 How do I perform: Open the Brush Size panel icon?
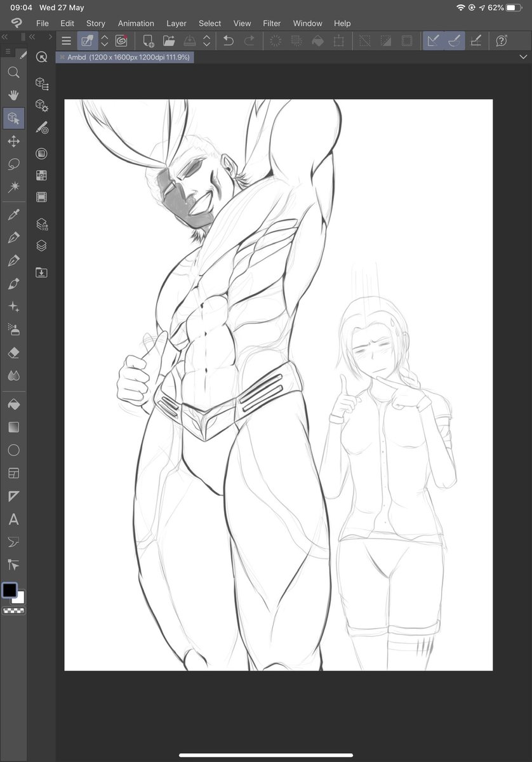point(42,128)
